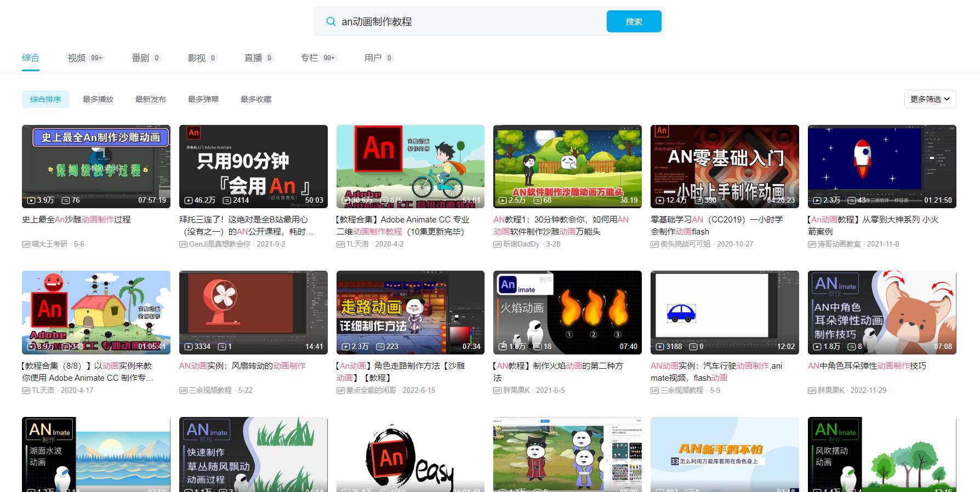Screen dimensions: 980x492
Task: Click the blue 搜索 button
Action: coord(634,21)
